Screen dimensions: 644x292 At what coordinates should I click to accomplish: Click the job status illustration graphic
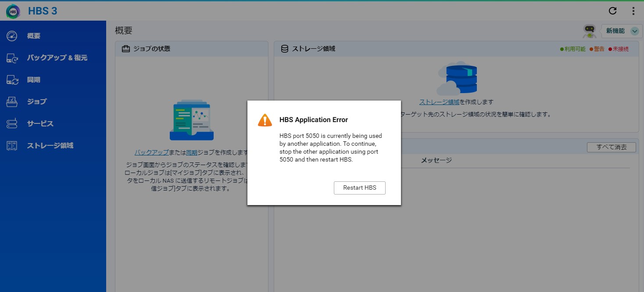click(x=192, y=120)
